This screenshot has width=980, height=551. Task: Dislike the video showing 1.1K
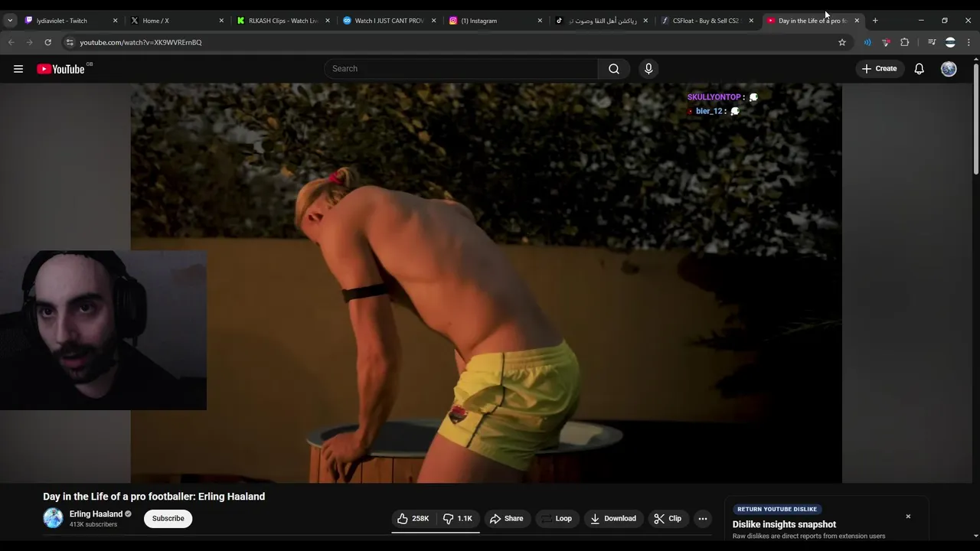[458, 519]
